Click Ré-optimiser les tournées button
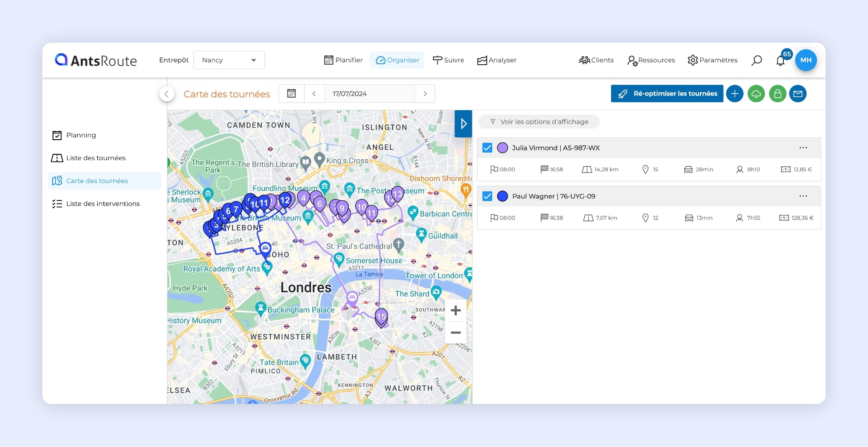 [x=667, y=94]
